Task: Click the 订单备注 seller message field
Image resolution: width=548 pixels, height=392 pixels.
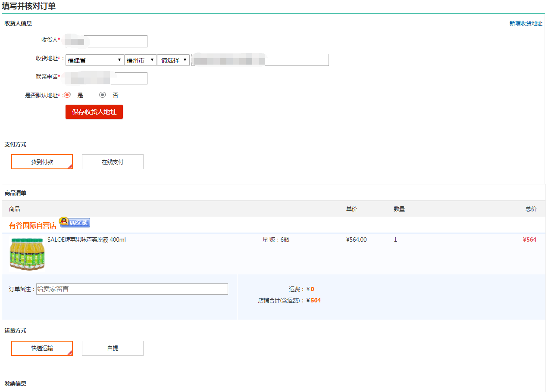Action: coord(132,289)
